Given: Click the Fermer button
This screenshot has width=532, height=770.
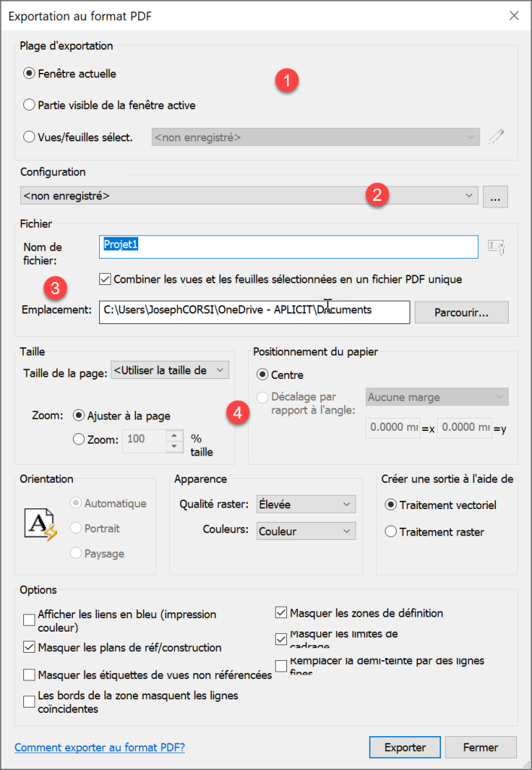Looking at the screenshot, I should (x=480, y=747).
